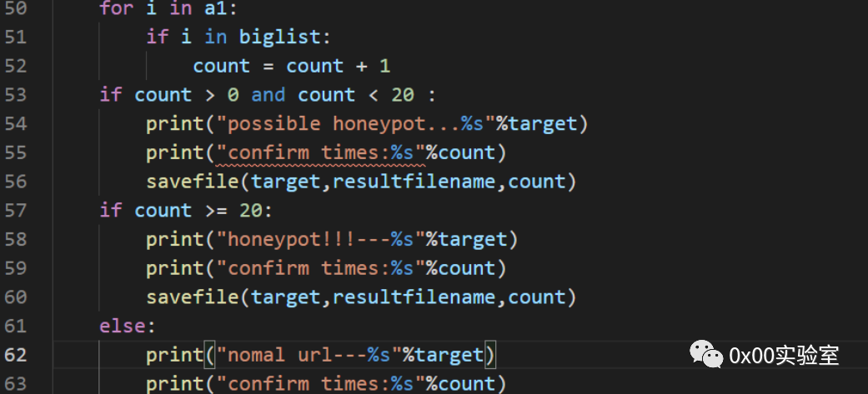The width and height of the screenshot is (868, 394).
Task: Click the number 20 on line 53
Action: [403, 95]
